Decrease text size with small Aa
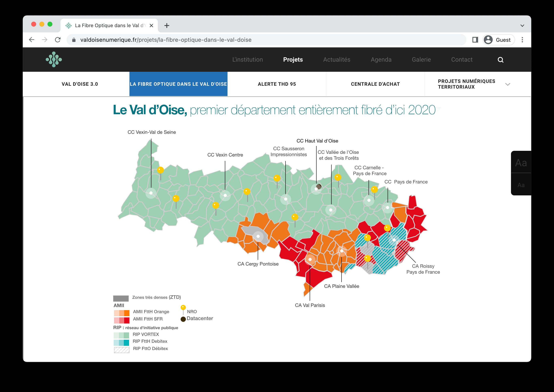Image resolution: width=554 pixels, height=392 pixels. click(521, 185)
